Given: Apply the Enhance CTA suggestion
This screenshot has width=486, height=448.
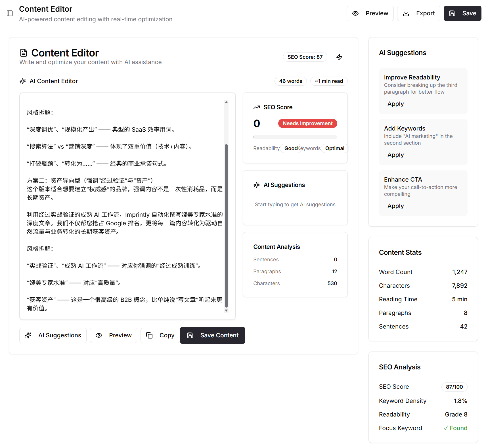Looking at the screenshot, I should (x=395, y=206).
